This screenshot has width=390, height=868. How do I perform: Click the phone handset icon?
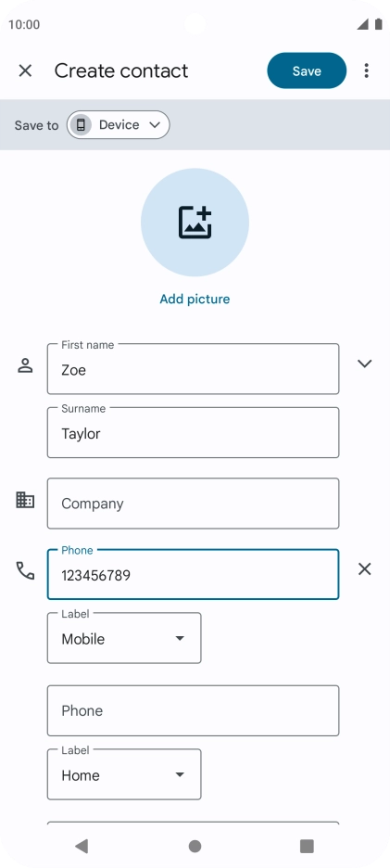pos(25,570)
